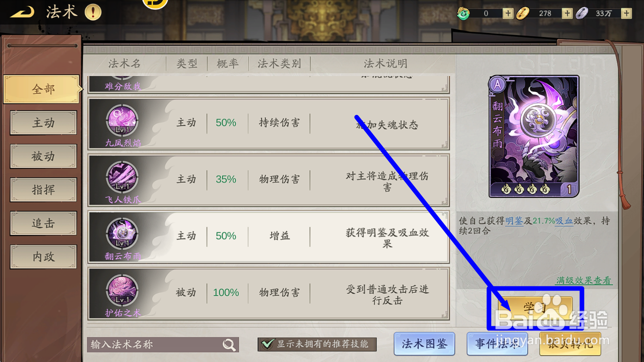This screenshot has height=362, width=644.
Task: Select the 翻云布雨 skill icon
Action: point(122,234)
